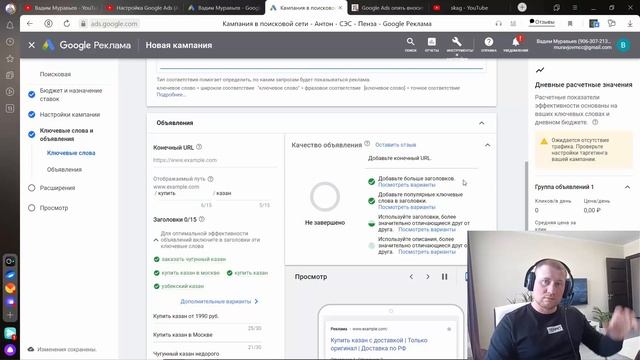
Task: Click Отзывы button in browser toolbar
Action: tap(542, 22)
